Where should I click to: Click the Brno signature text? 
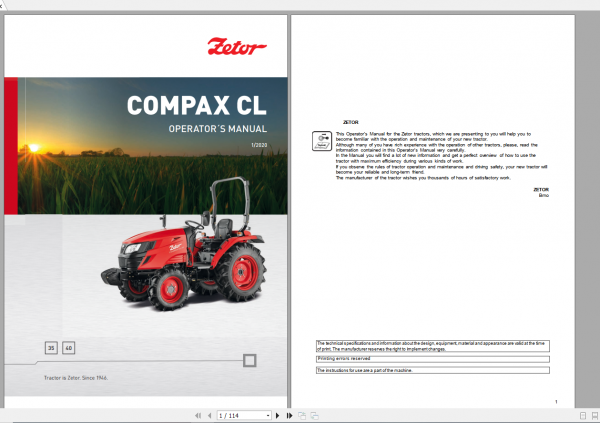point(544,195)
